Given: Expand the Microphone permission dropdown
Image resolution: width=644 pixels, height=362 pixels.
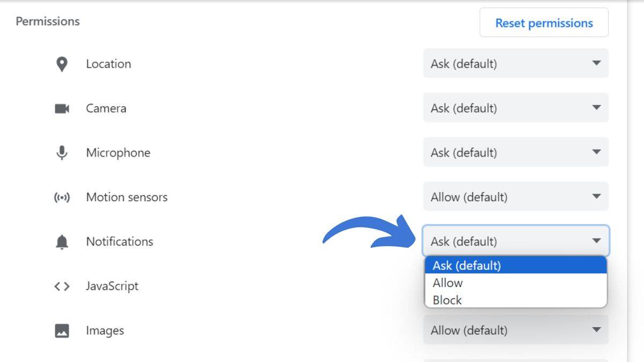Looking at the screenshot, I should 516,153.
